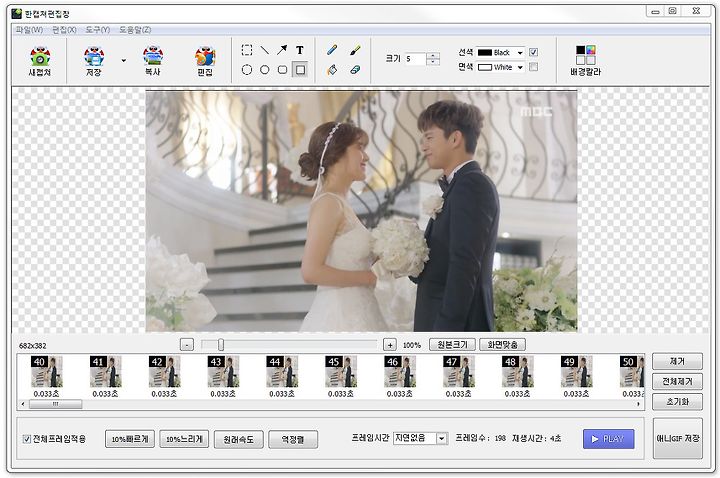
Task: Click the 화면맞춤 fit to screen button
Action: point(502,344)
